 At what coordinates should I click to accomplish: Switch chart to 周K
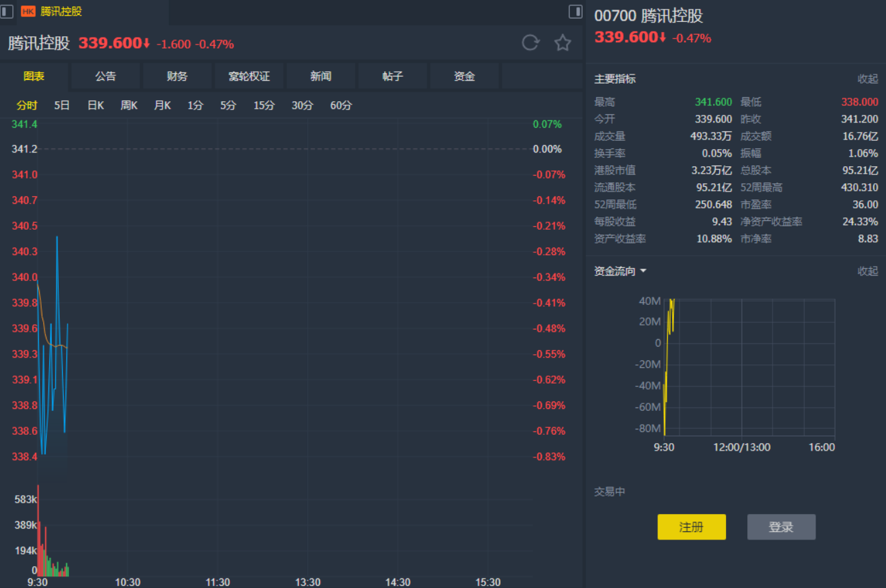click(x=129, y=105)
